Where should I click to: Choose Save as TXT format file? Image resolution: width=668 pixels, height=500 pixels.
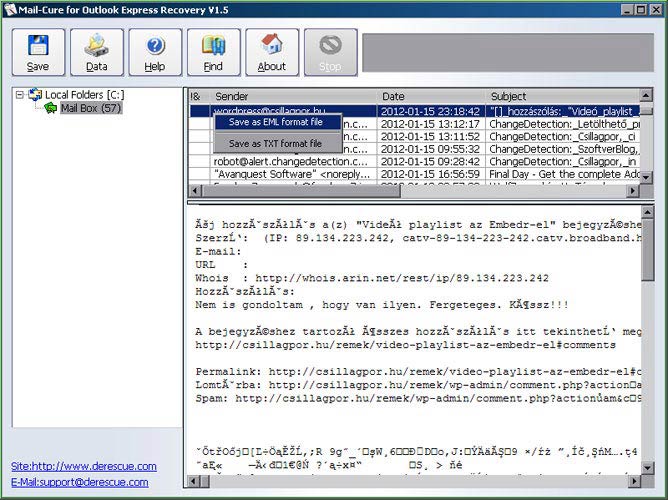click(x=277, y=144)
